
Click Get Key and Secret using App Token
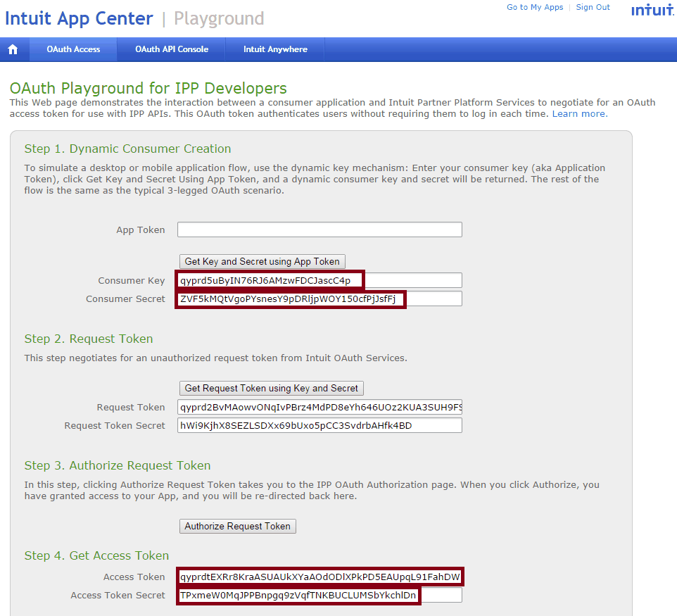pos(262,261)
